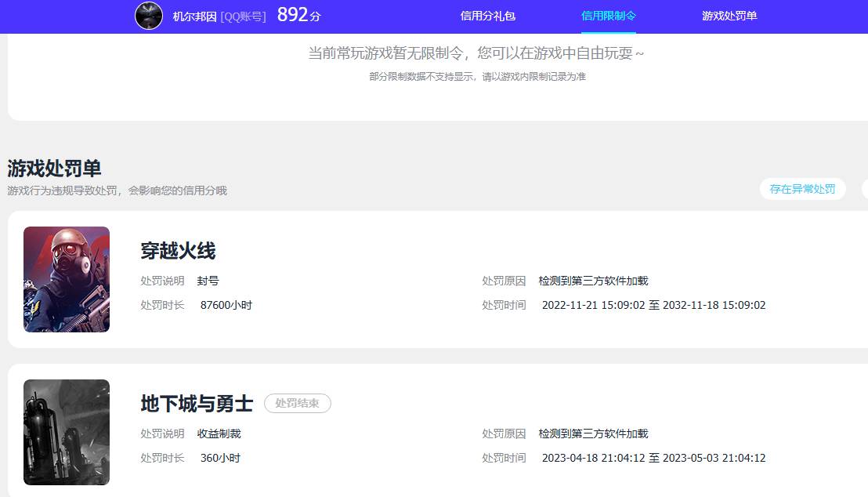Click the 存在异常处罚 button
This screenshot has width=868, height=497.
coord(803,189)
